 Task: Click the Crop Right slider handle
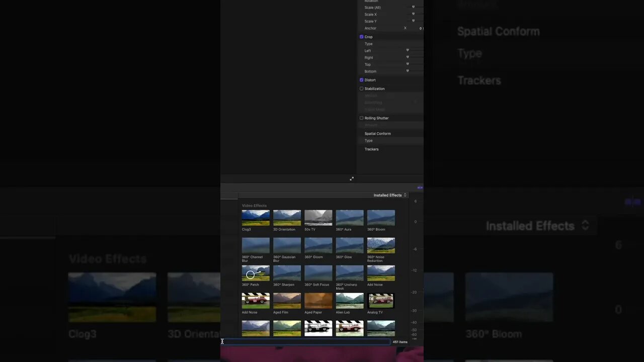(x=408, y=57)
